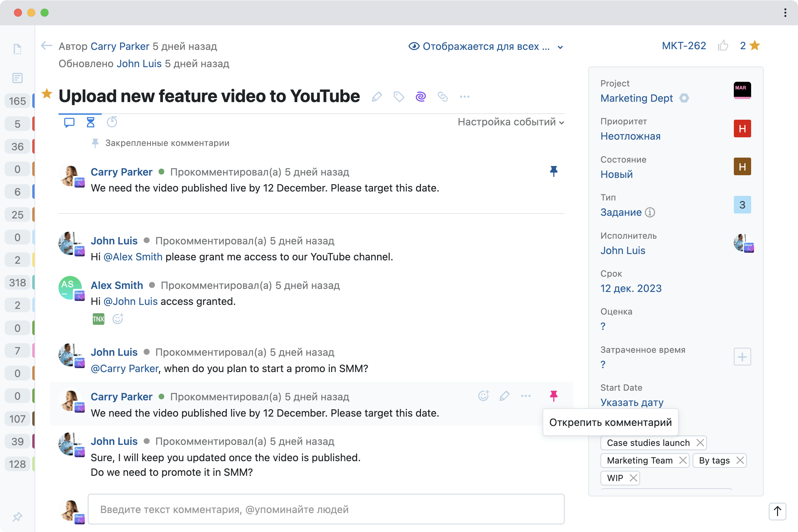Viewport: 798px width, 532px height.
Task: Click the red H priority badge
Action: click(x=742, y=129)
